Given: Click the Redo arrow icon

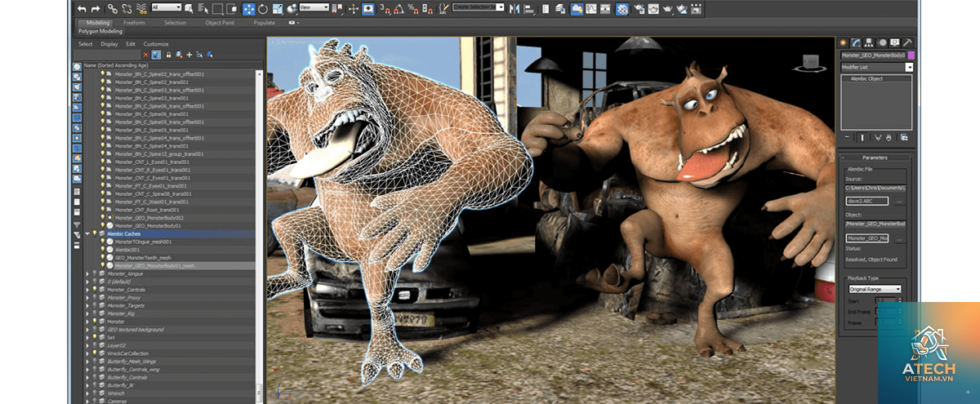Looking at the screenshot, I should [96, 8].
